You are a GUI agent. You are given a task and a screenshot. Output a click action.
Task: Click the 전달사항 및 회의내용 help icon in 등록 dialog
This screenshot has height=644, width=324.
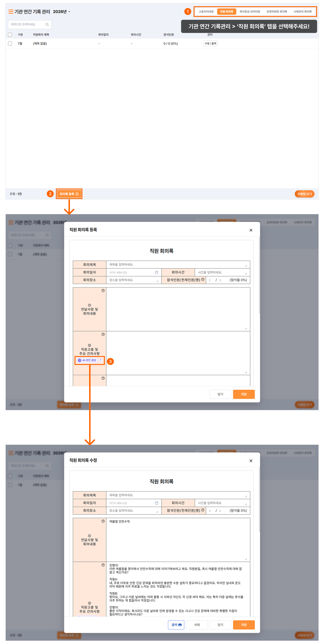tap(103, 290)
